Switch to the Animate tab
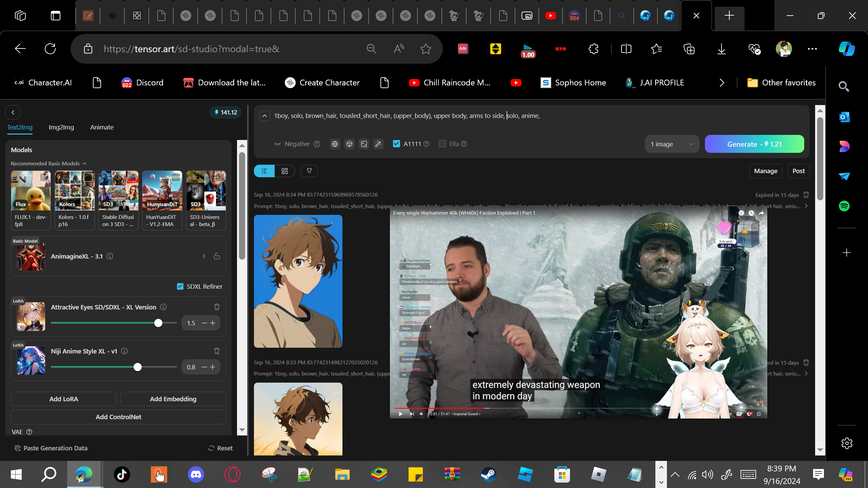Screen dimensions: 868x488 102,127
